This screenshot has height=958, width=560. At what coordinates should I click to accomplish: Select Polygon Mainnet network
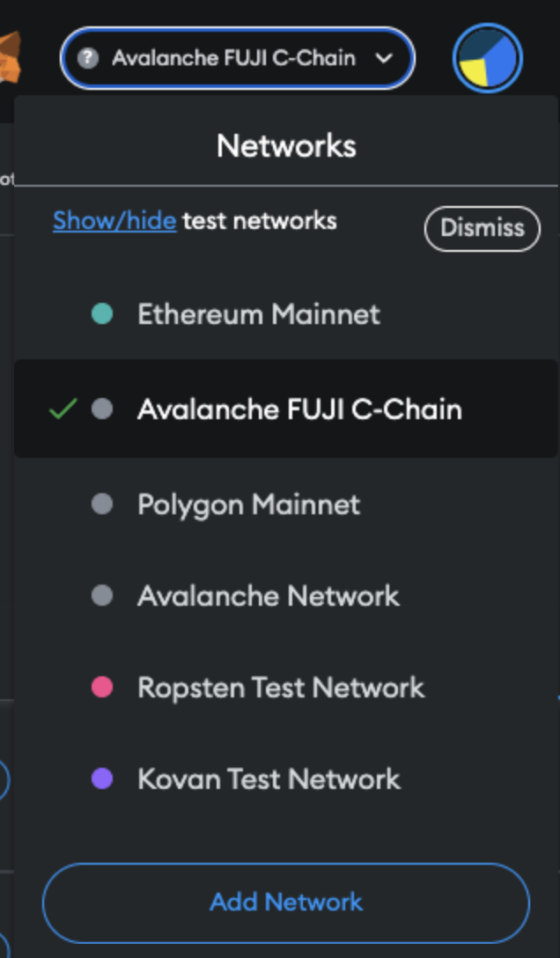point(286,504)
